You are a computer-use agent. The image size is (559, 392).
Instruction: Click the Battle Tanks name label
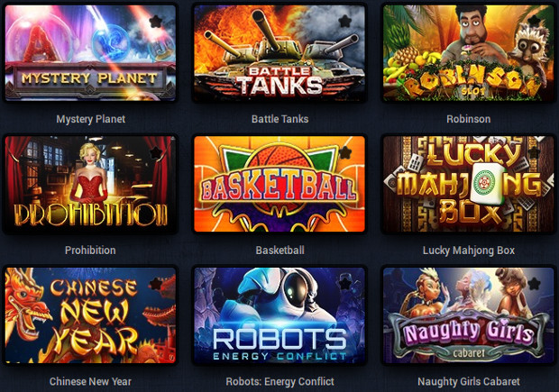pyautogui.click(x=279, y=119)
